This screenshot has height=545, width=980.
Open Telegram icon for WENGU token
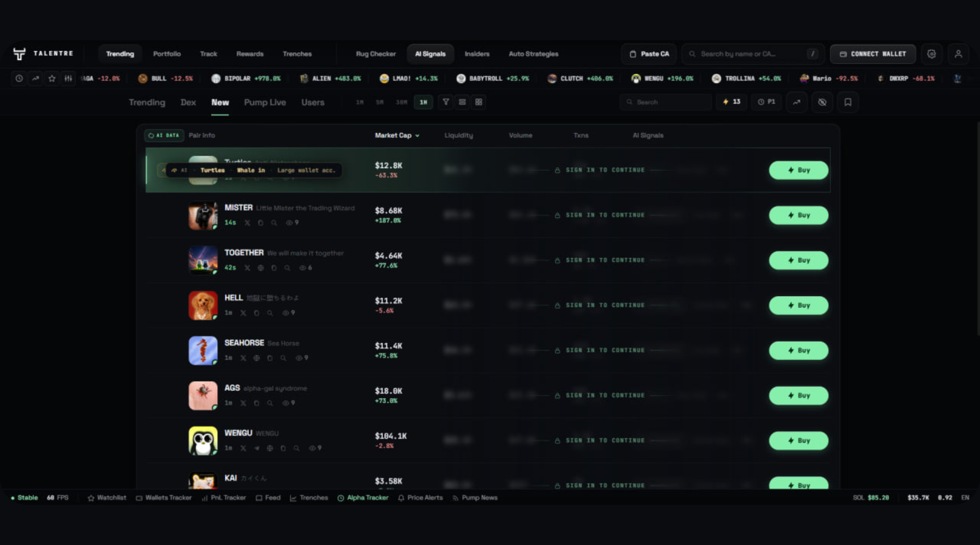point(257,448)
